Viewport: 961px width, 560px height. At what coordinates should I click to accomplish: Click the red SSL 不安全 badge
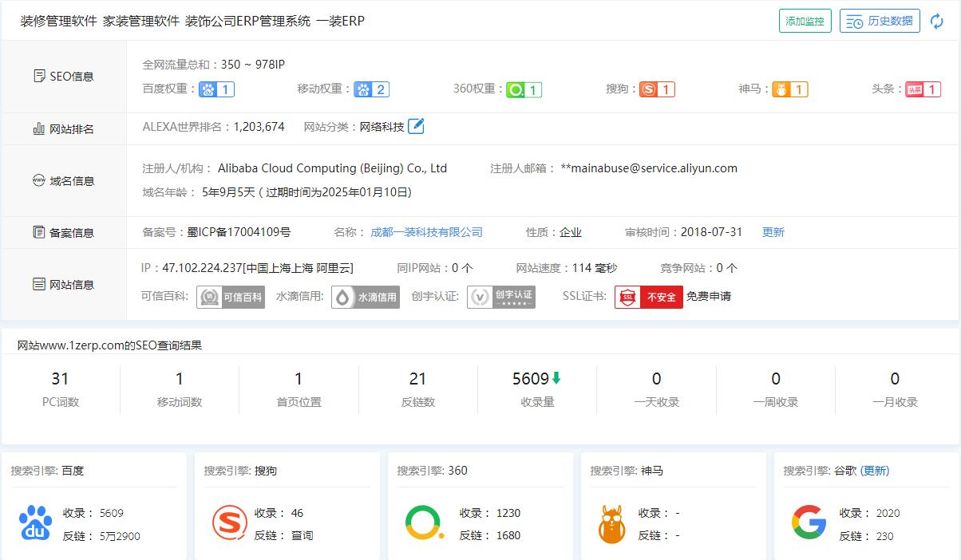click(x=648, y=297)
